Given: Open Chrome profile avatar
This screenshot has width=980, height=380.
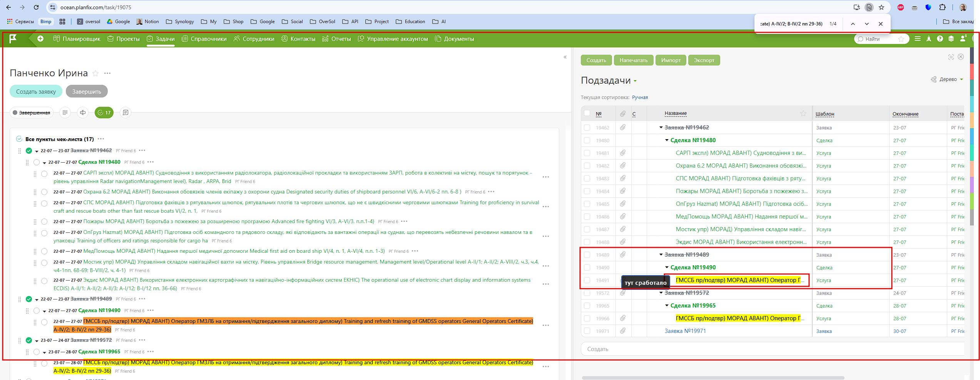Looking at the screenshot, I should tap(963, 7).
